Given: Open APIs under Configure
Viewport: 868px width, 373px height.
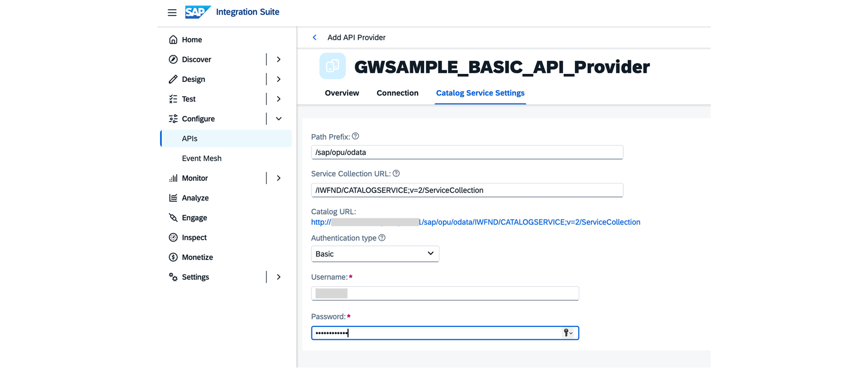Looking at the screenshot, I should (226, 138).
